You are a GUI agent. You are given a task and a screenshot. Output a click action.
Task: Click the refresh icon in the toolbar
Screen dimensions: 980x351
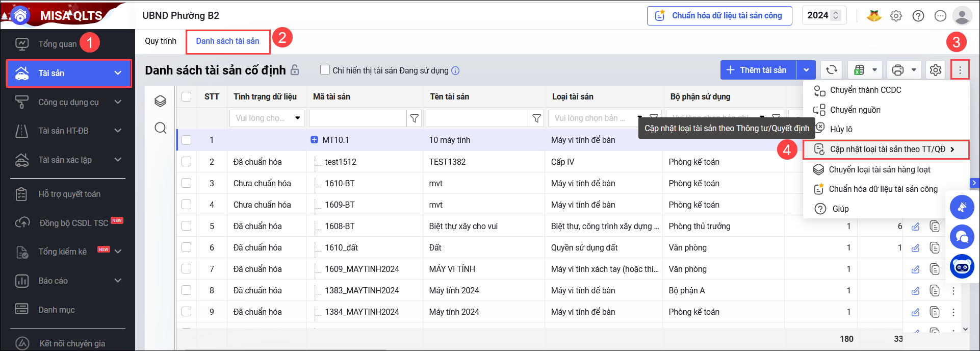(x=831, y=70)
